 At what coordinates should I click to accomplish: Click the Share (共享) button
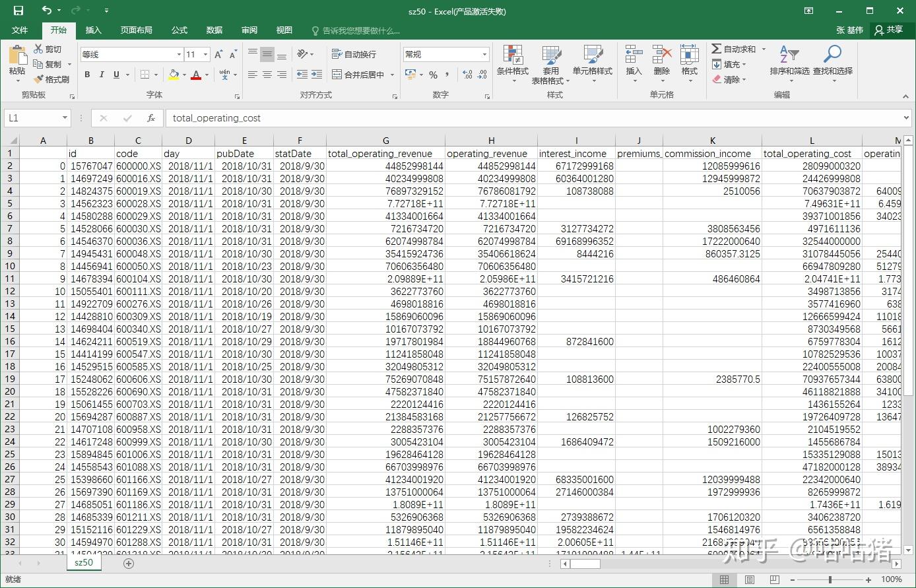tap(889, 30)
